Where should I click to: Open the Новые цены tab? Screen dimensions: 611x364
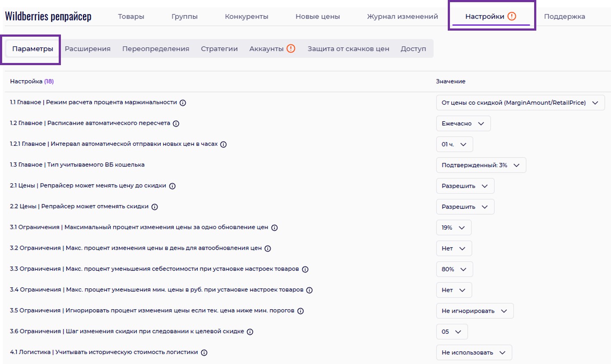pyautogui.click(x=317, y=16)
